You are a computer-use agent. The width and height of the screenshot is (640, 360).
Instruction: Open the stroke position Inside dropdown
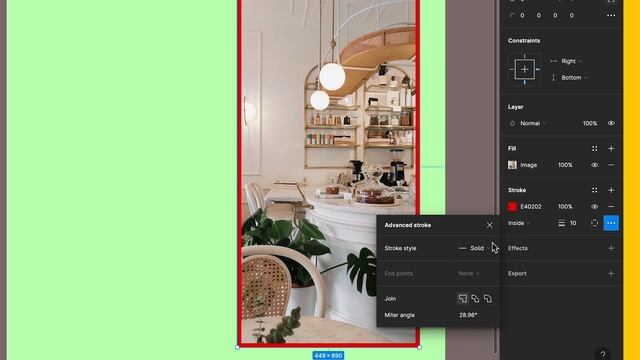[519, 223]
